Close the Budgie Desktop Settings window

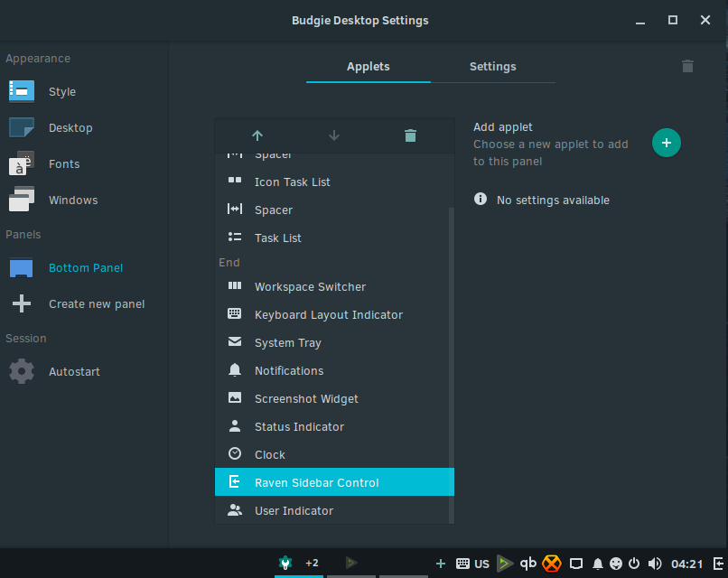pos(705,20)
